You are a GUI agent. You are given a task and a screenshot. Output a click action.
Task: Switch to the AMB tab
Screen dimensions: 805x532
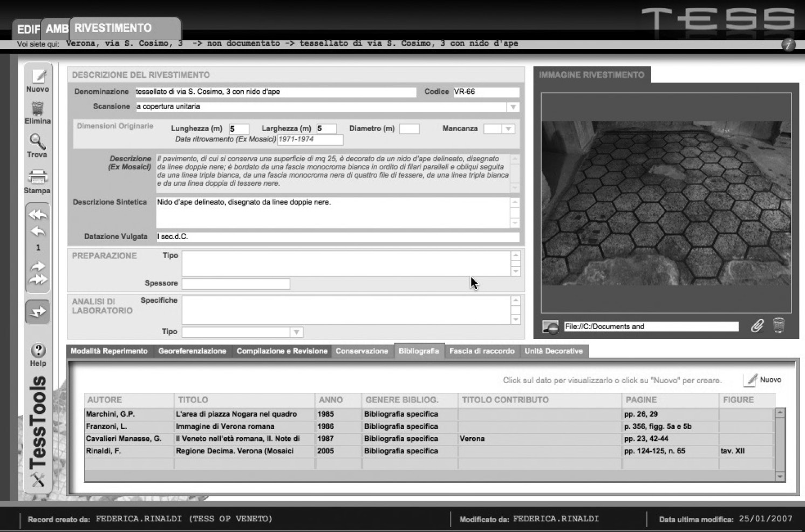tap(57, 29)
